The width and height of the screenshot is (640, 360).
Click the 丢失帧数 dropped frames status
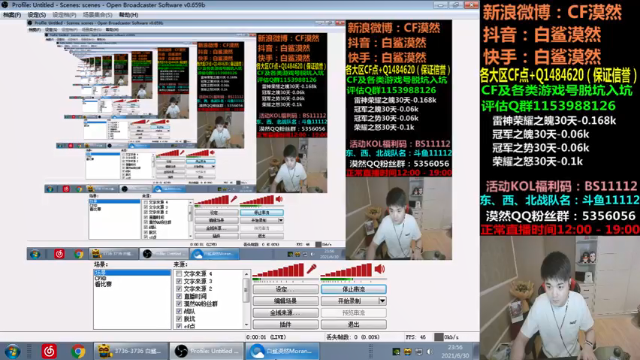[353, 337]
